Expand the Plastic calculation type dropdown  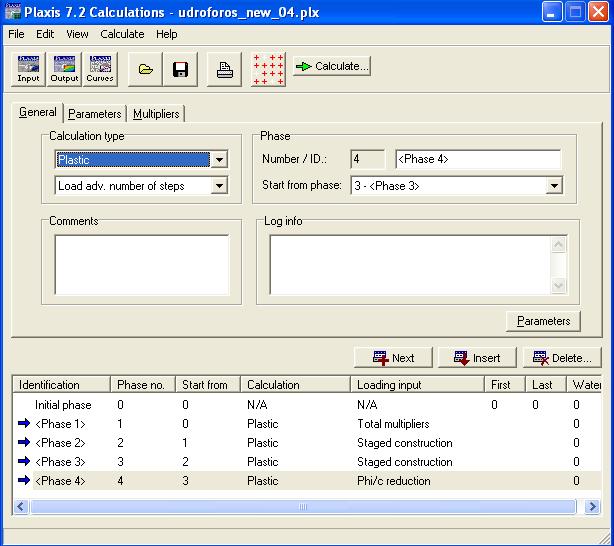(x=219, y=159)
